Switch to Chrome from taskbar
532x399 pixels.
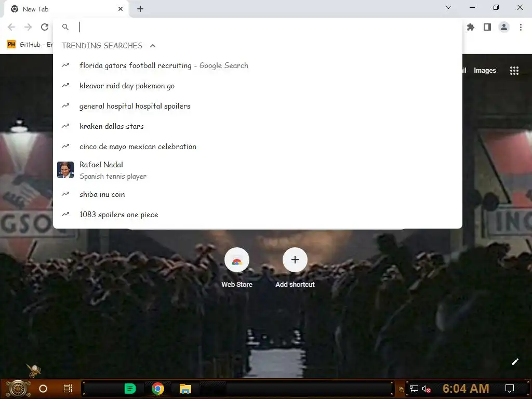tap(158, 389)
